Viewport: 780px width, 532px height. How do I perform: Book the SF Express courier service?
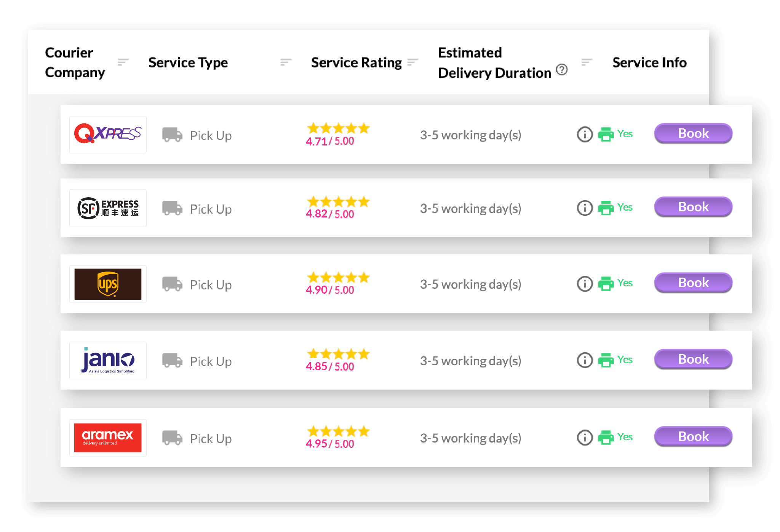(693, 207)
